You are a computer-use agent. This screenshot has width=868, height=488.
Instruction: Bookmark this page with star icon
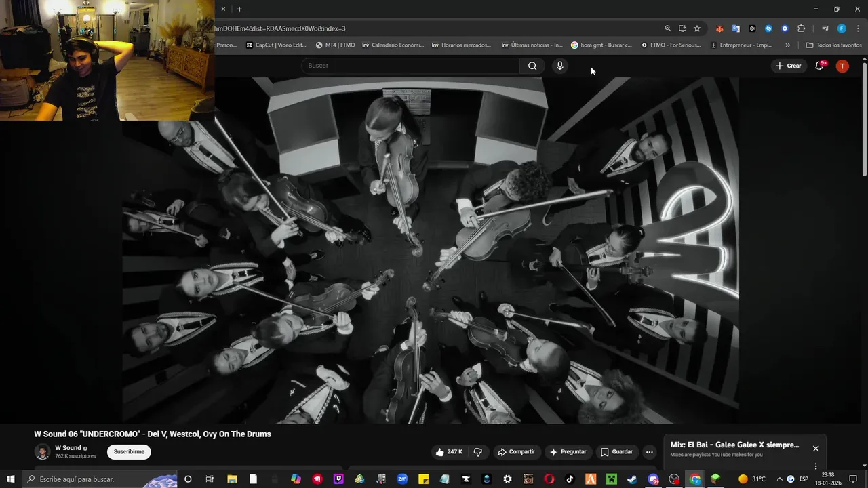(x=697, y=28)
